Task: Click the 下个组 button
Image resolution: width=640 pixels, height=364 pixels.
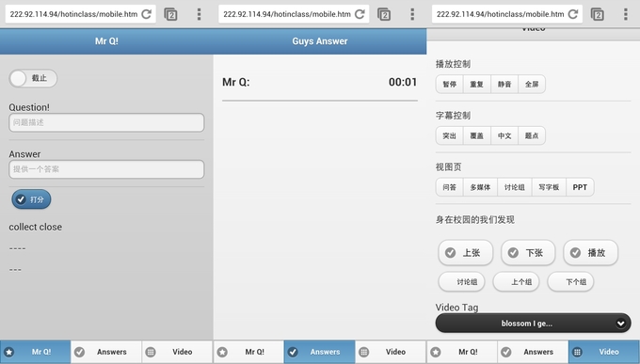Action: point(570,281)
